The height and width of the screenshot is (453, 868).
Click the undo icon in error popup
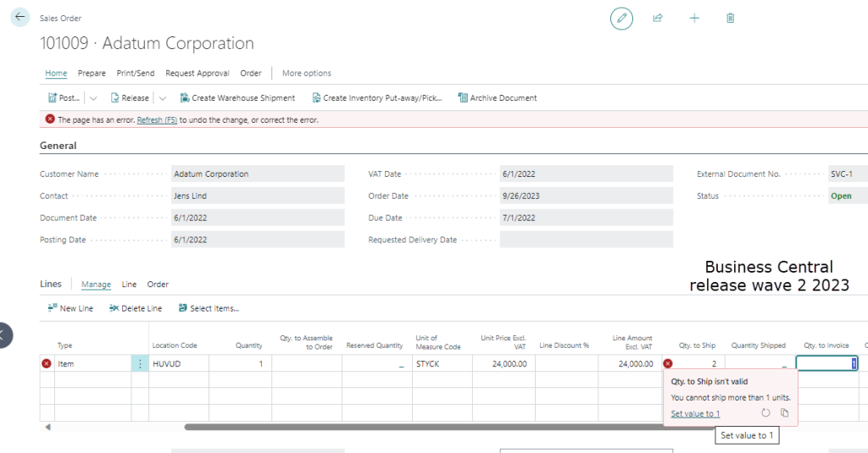coord(765,412)
